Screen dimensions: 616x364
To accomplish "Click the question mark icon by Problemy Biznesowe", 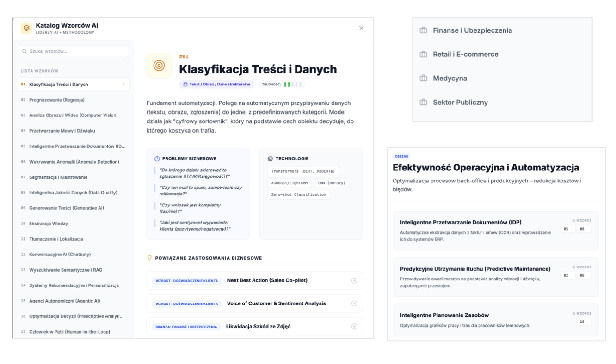I will [157, 159].
